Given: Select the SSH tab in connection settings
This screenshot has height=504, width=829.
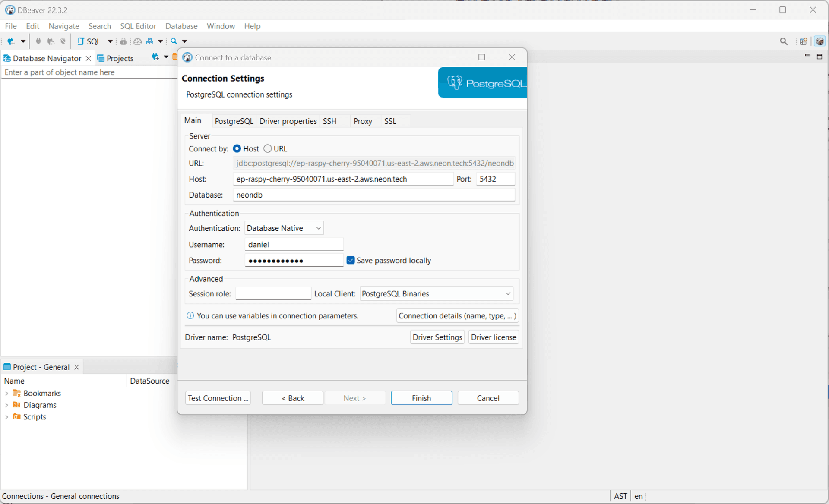Looking at the screenshot, I should [x=330, y=121].
